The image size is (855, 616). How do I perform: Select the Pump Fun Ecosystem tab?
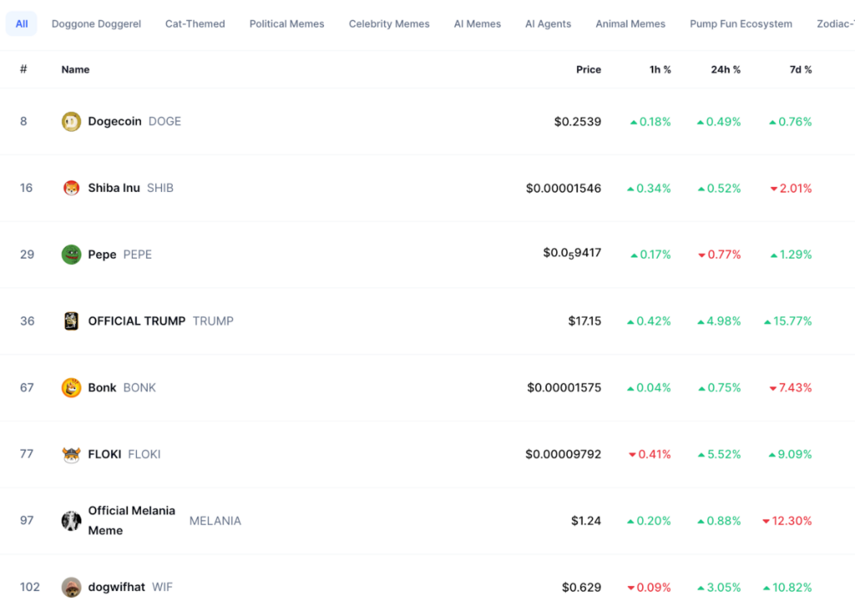[741, 24]
